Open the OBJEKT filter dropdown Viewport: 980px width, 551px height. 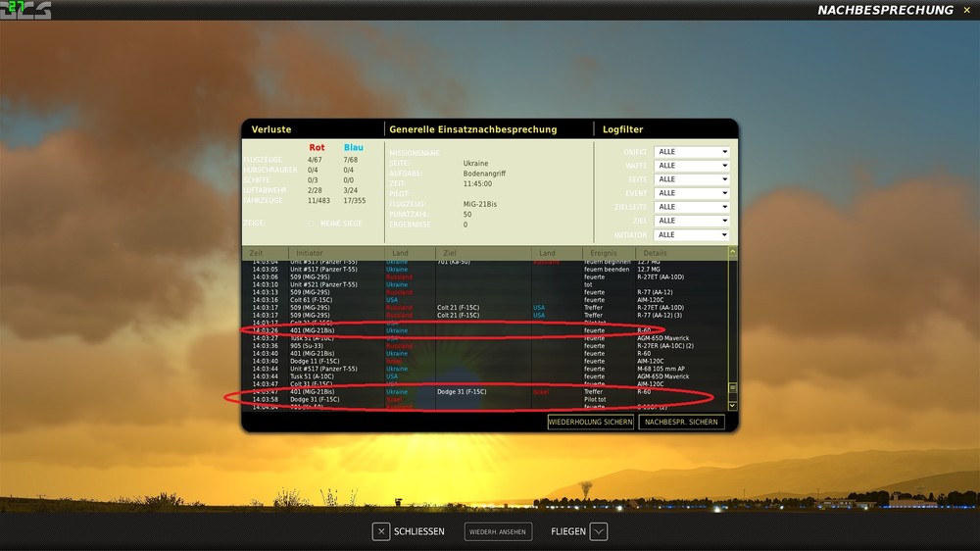pos(691,152)
